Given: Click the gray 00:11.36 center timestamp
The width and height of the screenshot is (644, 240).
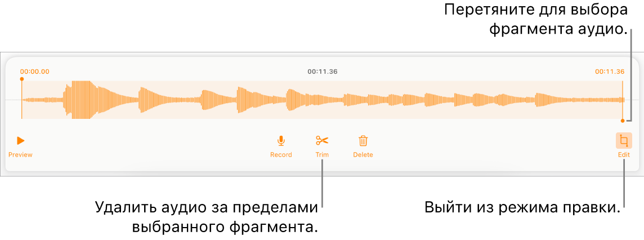Looking at the screenshot, I should [x=323, y=72].
